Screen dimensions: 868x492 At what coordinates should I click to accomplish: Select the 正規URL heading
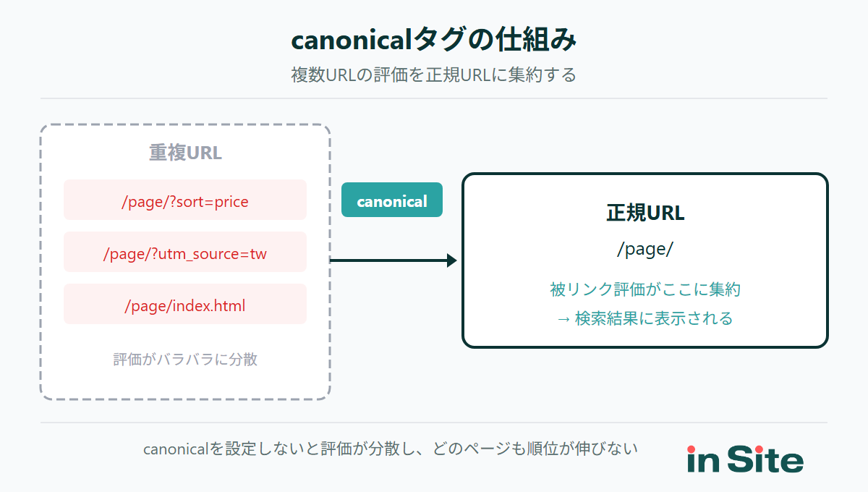coord(644,213)
